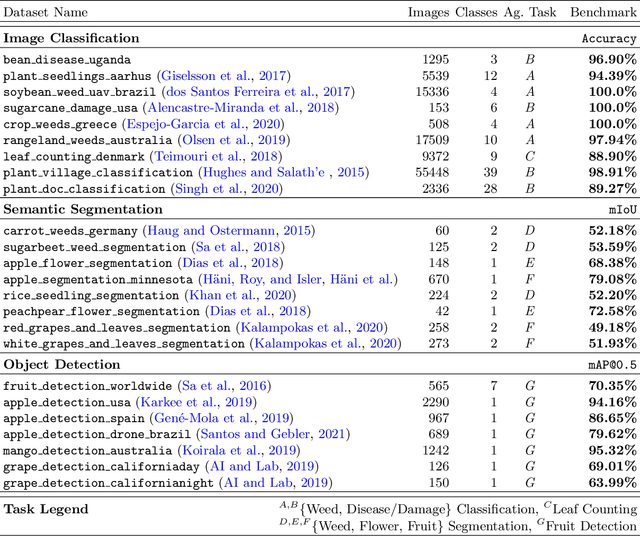The image size is (640, 536).
Task: Open the Hughes and Salath'e, 2015 citation
Action: [x=284, y=172]
